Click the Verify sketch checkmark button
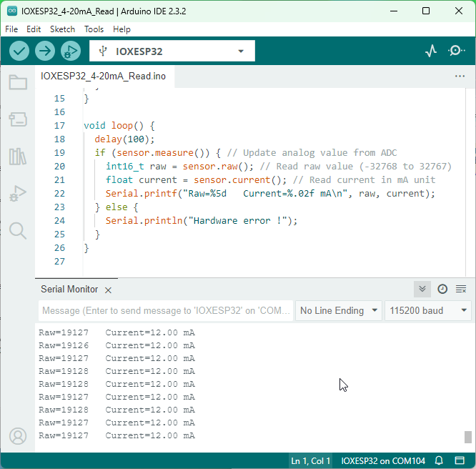 [19, 51]
